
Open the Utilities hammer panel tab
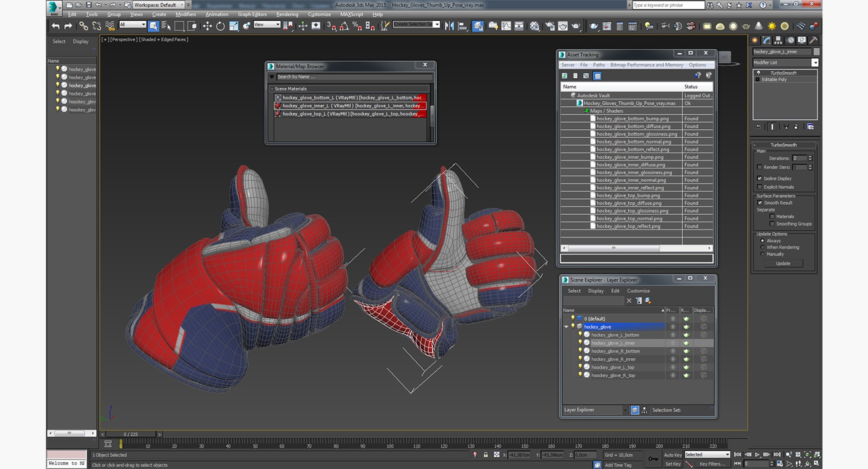coord(813,40)
